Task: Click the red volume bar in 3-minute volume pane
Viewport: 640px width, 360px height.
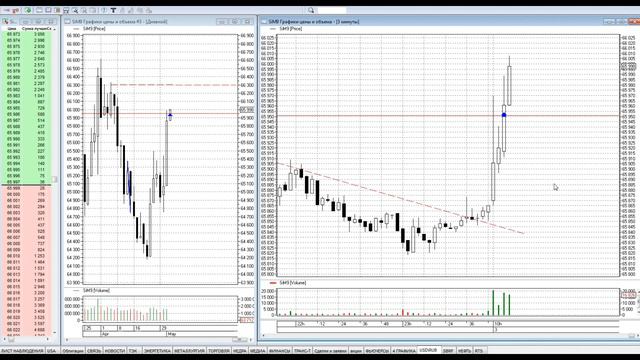Action: tap(403, 312)
